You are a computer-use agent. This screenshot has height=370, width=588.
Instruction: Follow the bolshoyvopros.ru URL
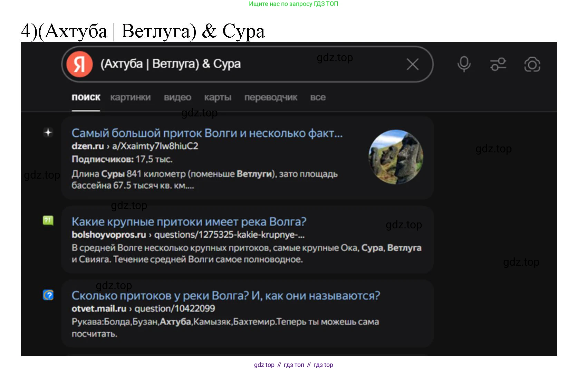[x=188, y=235]
